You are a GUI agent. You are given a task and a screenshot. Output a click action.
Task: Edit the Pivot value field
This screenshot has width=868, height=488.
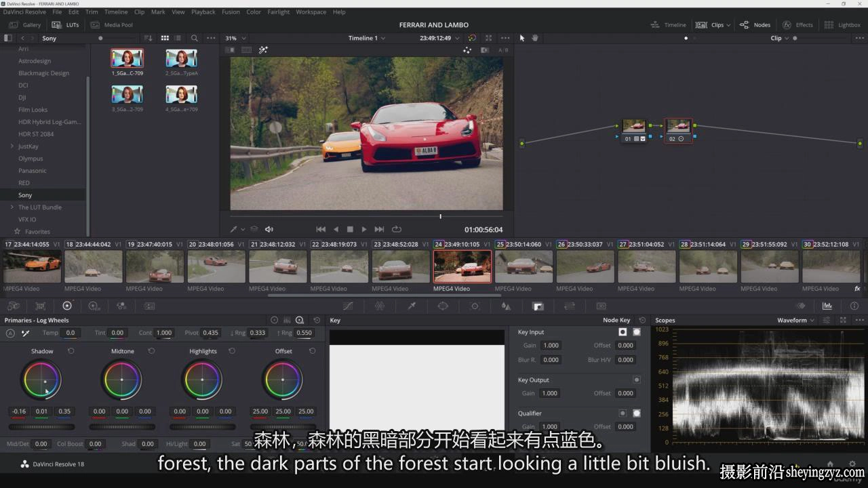pyautogui.click(x=210, y=333)
